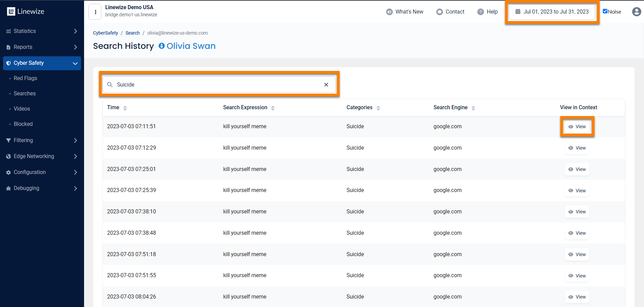
Task: Click the What's New megaphone icon
Action: point(389,12)
